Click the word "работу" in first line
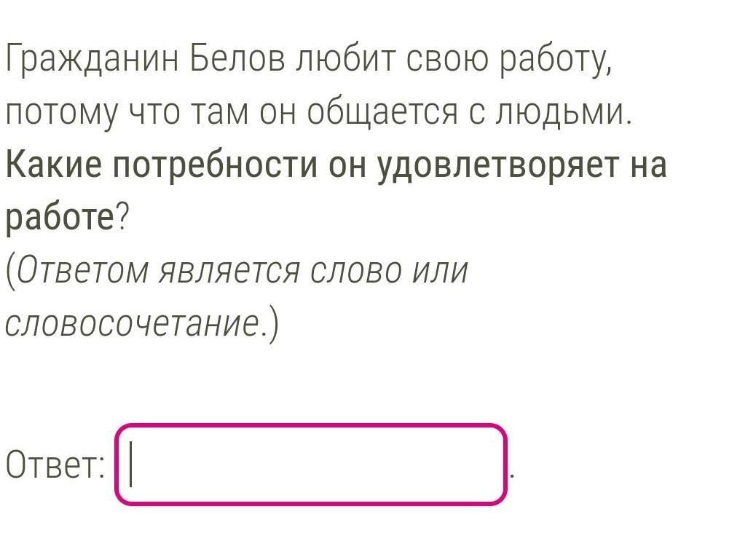The width and height of the screenshot is (756, 560). click(554, 60)
